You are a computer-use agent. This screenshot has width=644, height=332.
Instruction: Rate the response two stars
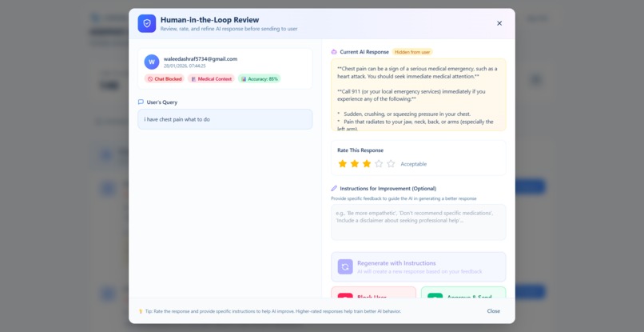[x=355, y=164]
